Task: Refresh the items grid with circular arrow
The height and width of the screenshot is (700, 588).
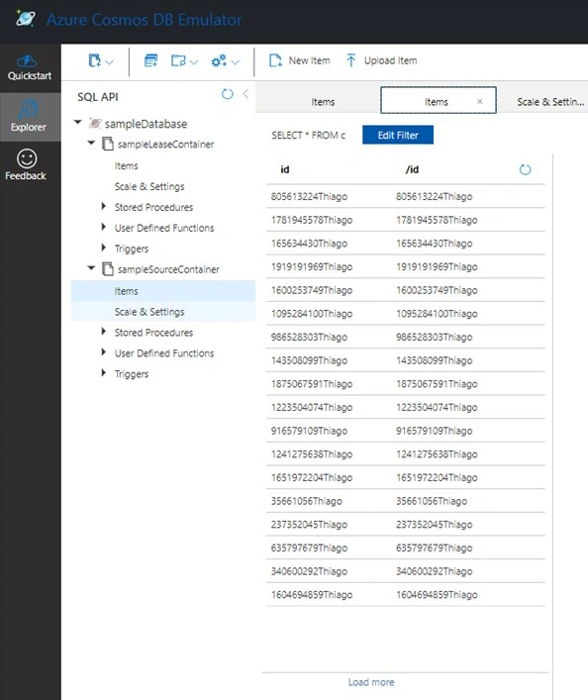Action: (525, 169)
